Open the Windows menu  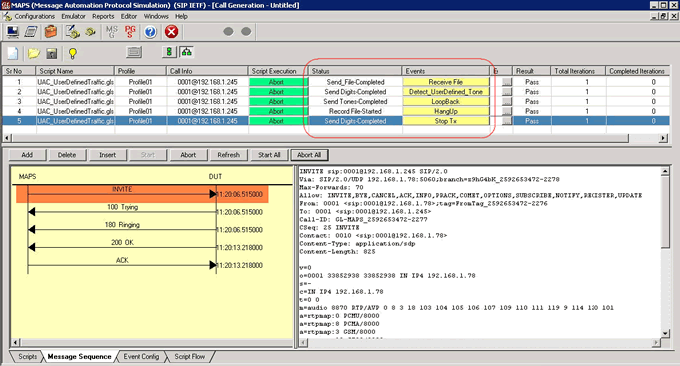[x=156, y=16]
